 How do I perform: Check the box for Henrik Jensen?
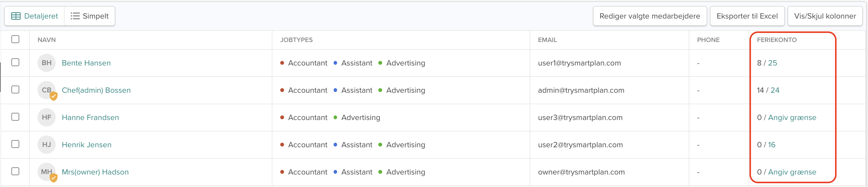click(15, 144)
